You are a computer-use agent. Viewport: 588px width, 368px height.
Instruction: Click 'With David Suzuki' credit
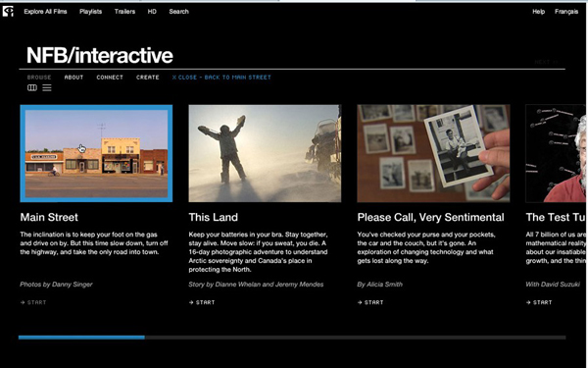coord(553,285)
